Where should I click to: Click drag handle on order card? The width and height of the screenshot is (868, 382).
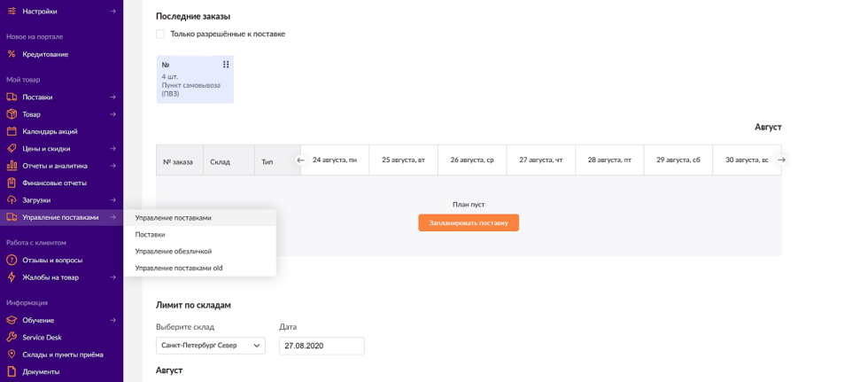click(226, 65)
